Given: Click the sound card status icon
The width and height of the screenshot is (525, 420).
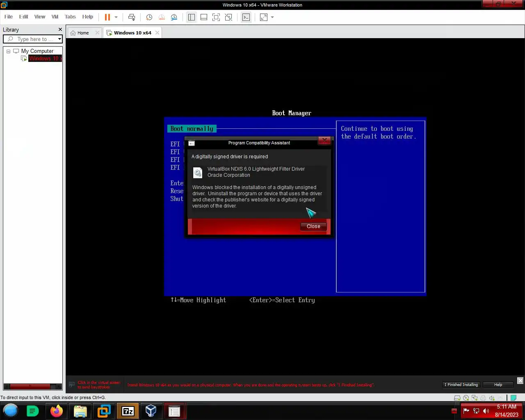Looking at the screenshot, I should (x=492, y=398).
